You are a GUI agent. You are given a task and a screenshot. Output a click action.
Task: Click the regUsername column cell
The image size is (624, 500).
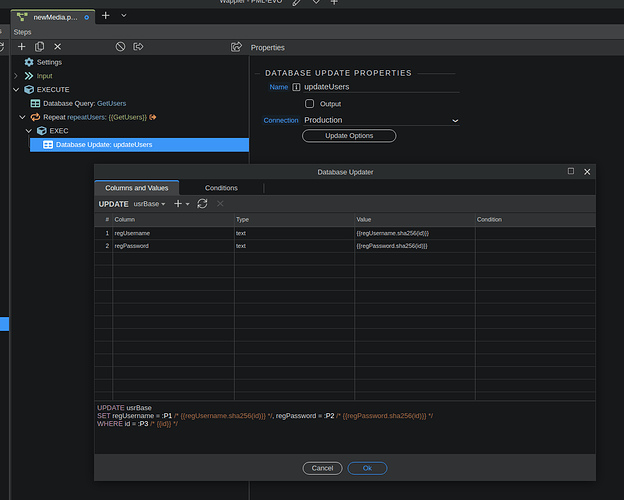[174, 233]
